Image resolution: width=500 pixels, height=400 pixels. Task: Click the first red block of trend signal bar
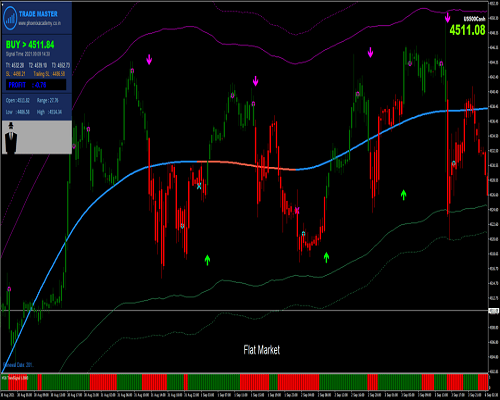17,382
